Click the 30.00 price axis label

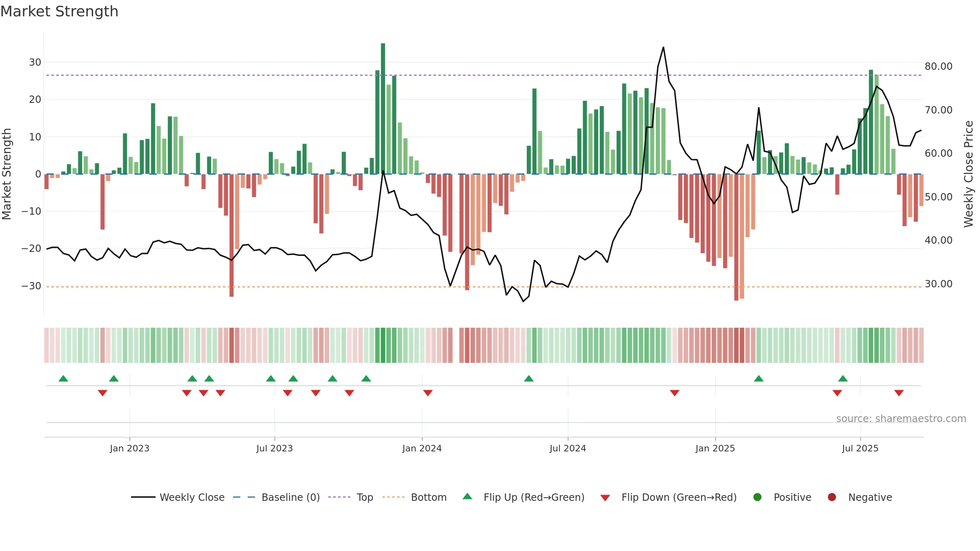click(x=938, y=284)
